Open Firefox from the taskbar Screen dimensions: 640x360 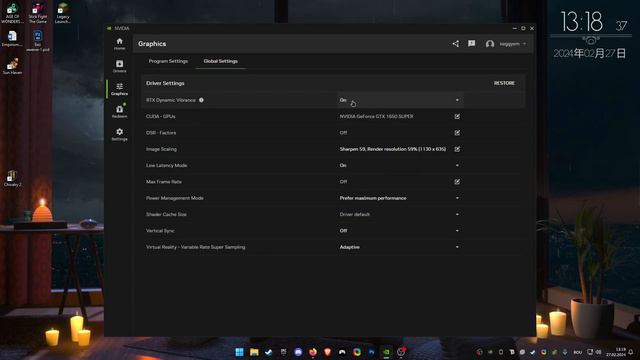pos(313,352)
